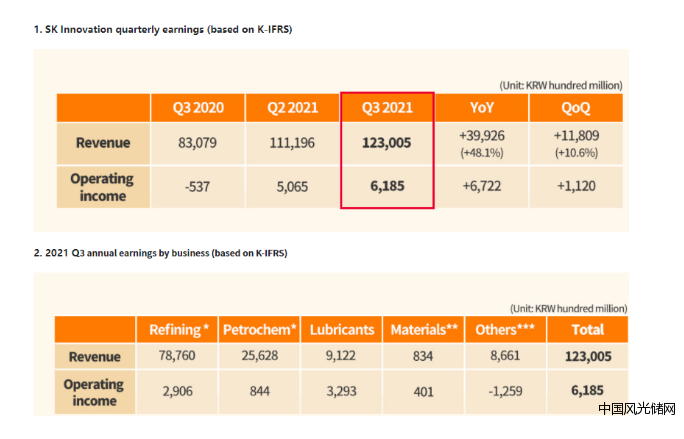The width and height of the screenshot is (684, 439).
Task: Click the (+10.6%) percentage text
Action: (x=576, y=153)
